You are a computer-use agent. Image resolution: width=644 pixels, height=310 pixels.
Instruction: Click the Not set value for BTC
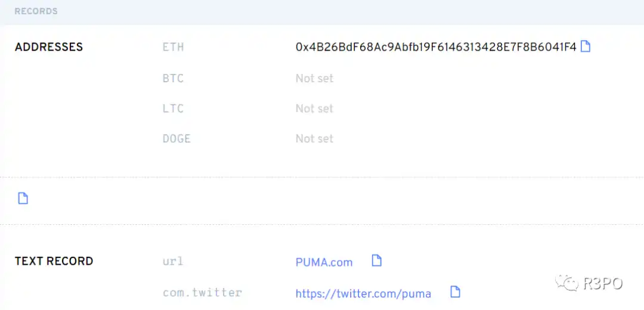(x=315, y=79)
